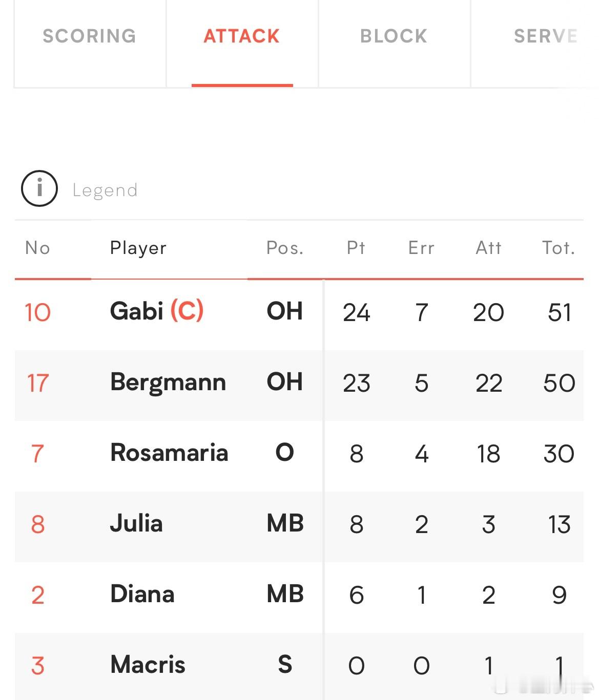Sort by the Err column header
Screen dimensions: 599x700
[421, 248]
